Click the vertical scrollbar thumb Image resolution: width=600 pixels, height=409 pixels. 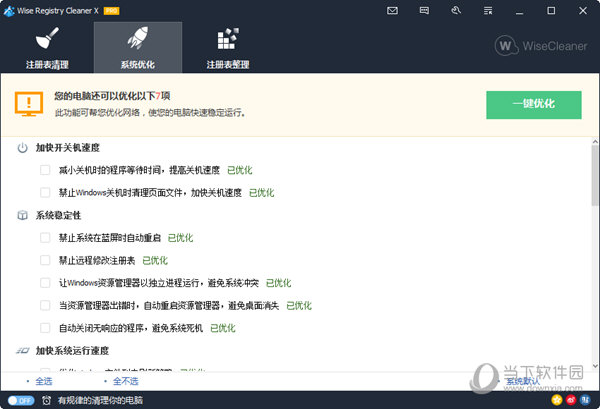(595, 176)
